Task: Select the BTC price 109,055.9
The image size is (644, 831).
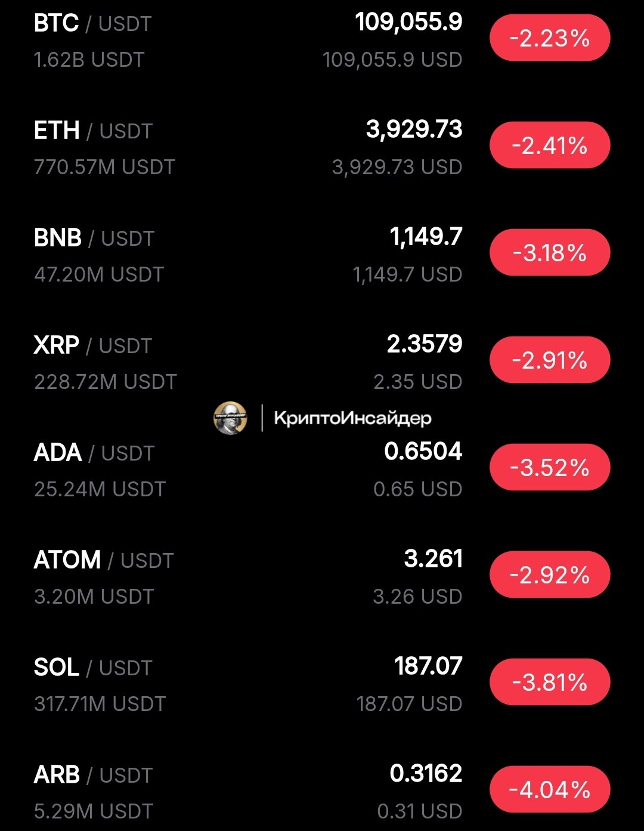Action: [x=408, y=23]
